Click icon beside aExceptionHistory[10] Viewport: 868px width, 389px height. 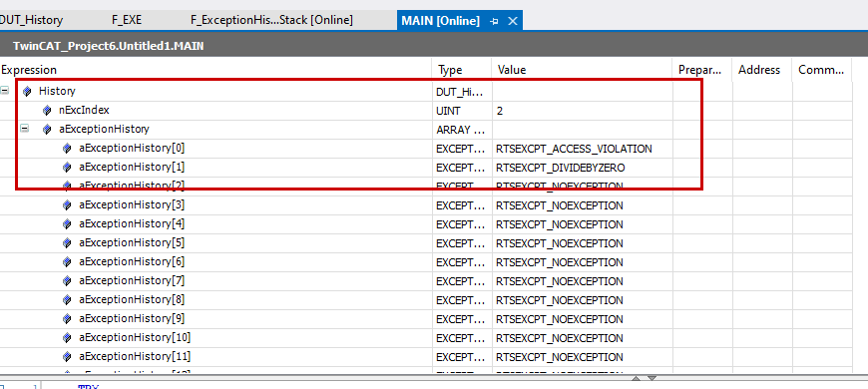67,337
